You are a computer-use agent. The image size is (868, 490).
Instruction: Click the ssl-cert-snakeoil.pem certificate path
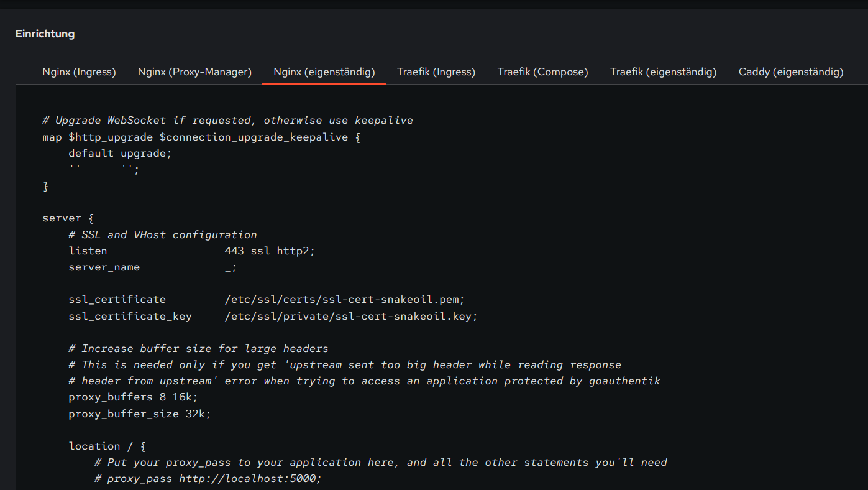344,300
